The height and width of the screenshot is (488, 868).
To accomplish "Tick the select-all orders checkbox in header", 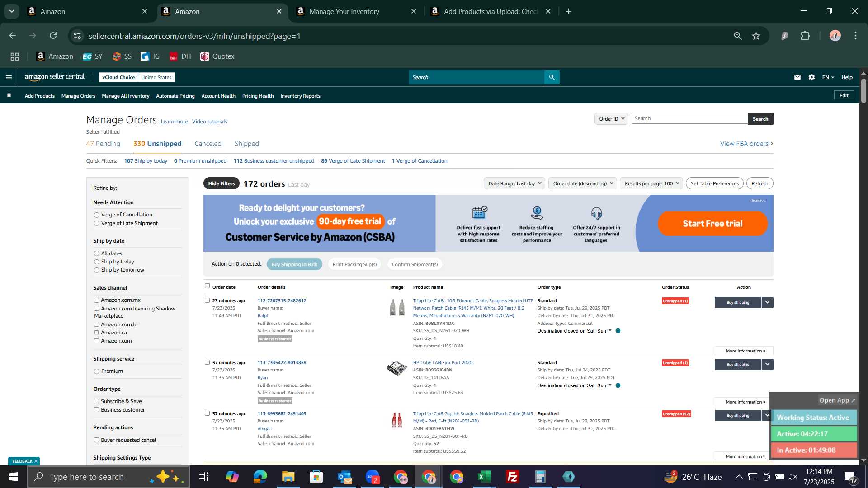I will 207,286.
